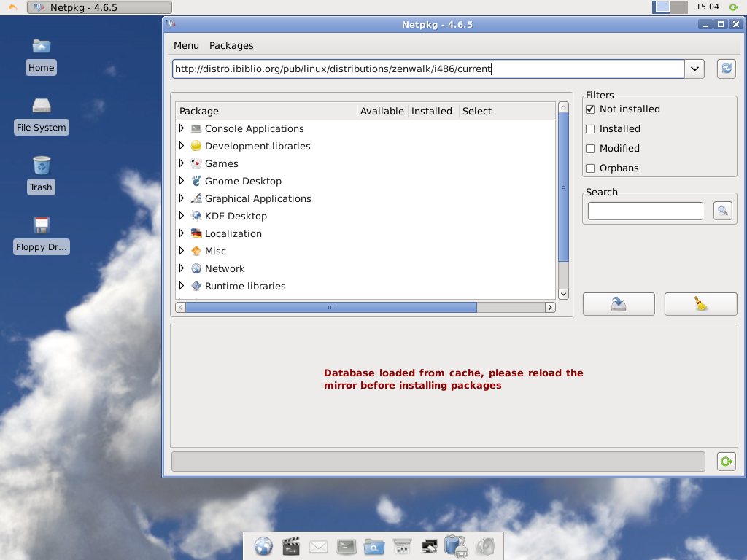Viewport: 747px width, 560px height.
Task: Click the package list scroll down arrow
Action: tap(563, 294)
